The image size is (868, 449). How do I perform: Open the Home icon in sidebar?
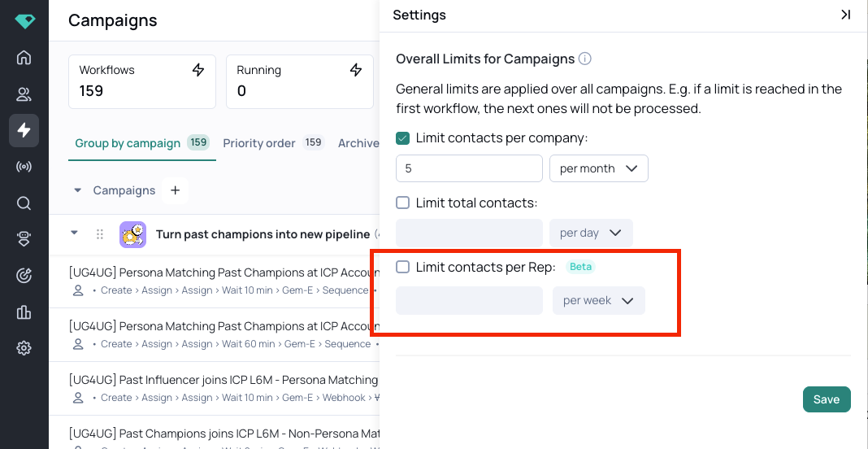click(24, 58)
